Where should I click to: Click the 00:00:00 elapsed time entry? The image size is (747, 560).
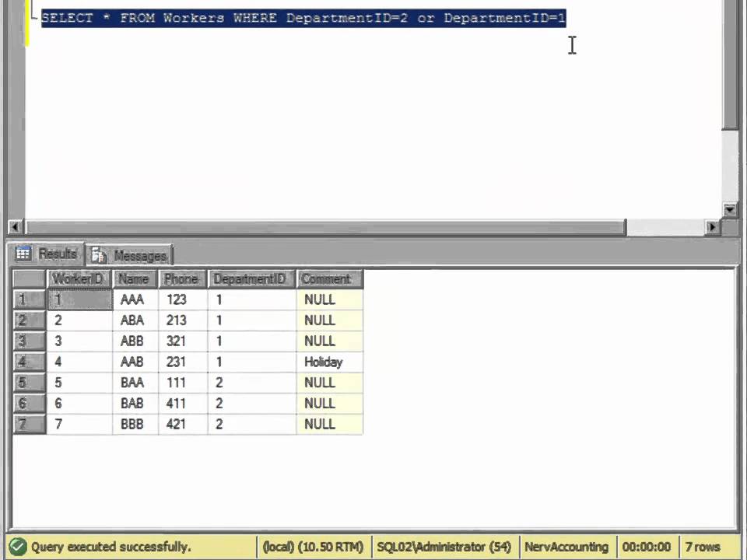tap(647, 547)
